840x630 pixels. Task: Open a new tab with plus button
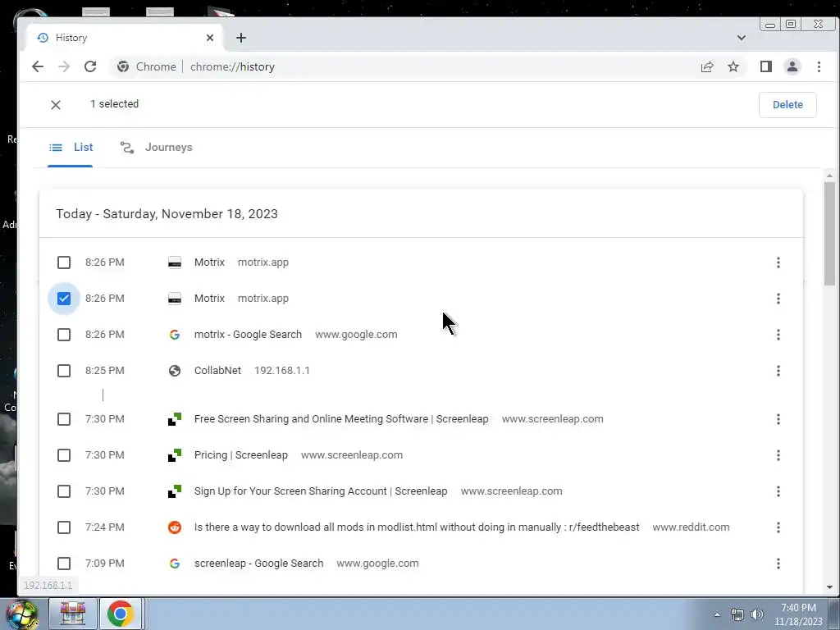tap(241, 38)
